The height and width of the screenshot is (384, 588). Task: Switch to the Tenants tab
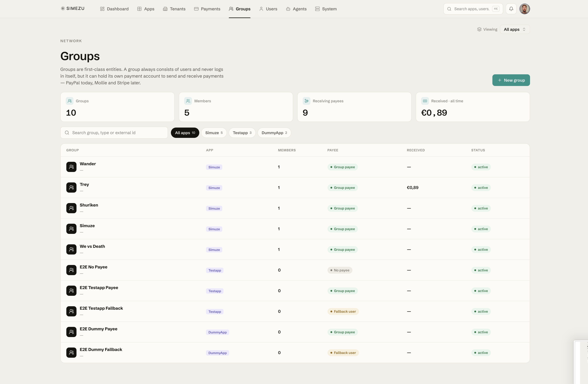[x=174, y=9]
